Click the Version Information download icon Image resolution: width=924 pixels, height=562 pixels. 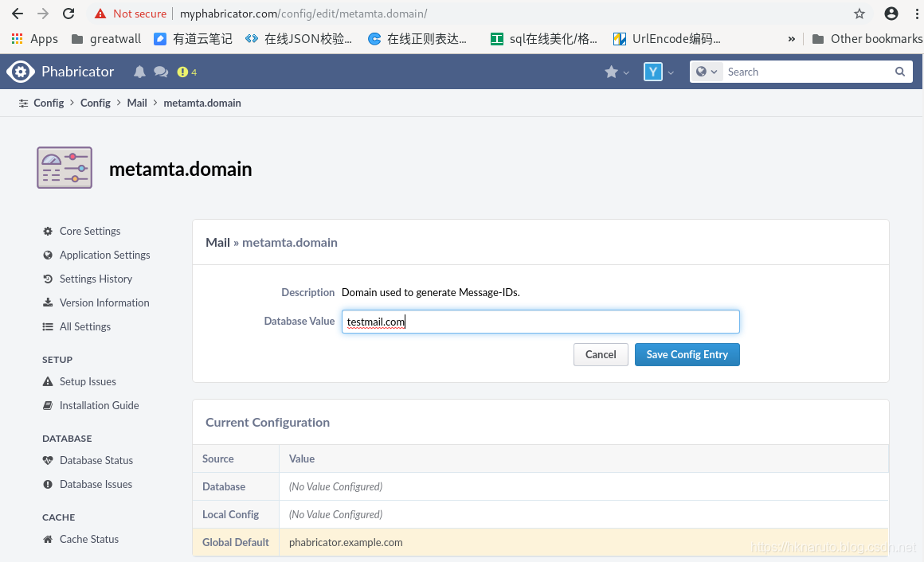(47, 302)
